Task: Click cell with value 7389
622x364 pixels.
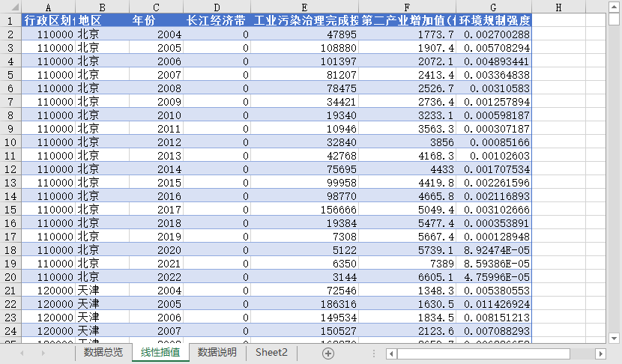Action: [x=408, y=264]
